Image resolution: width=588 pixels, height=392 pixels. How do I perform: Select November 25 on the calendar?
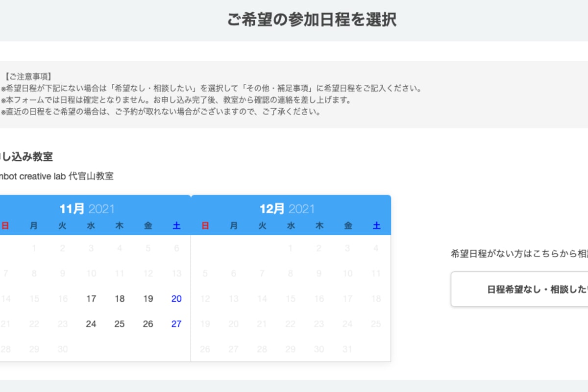click(x=119, y=324)
